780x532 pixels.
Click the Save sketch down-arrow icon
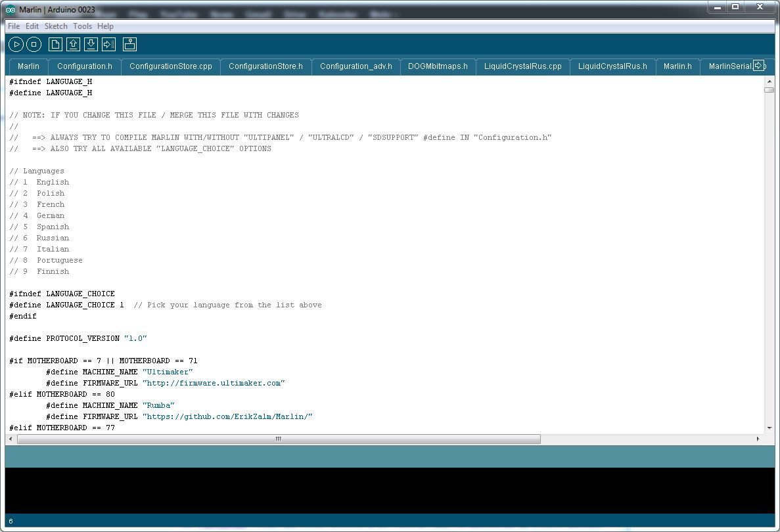(x=91, y=44)
